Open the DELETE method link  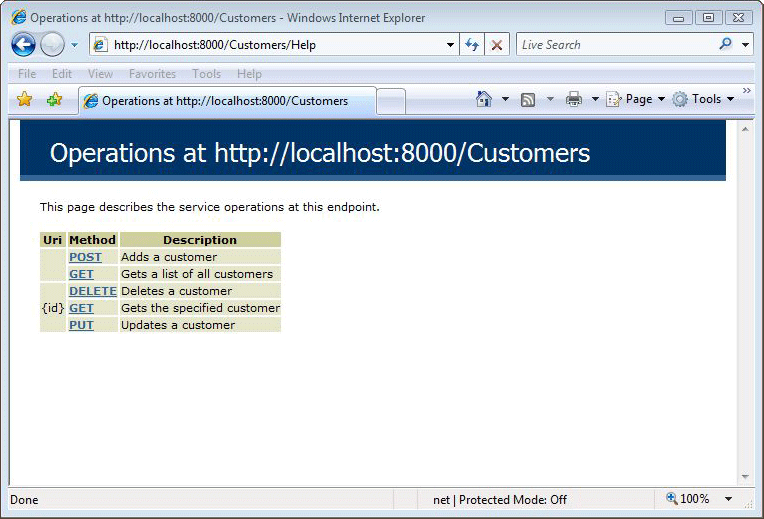point(92,291)
